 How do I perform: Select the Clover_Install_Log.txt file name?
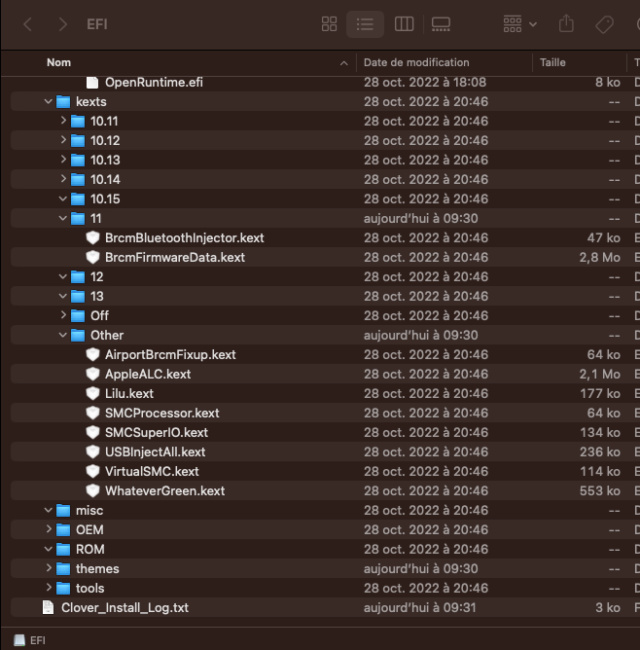click(125, 608)
